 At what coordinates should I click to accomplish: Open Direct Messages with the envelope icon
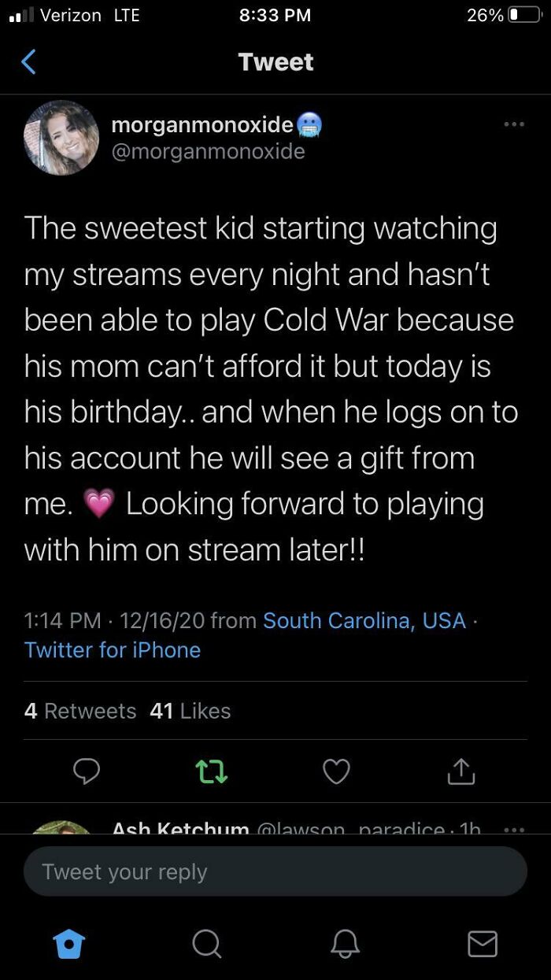(483, 943)
